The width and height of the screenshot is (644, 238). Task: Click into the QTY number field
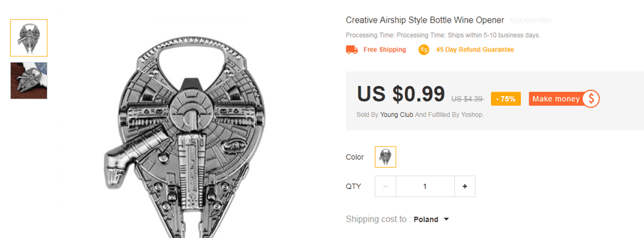(x=425, y=186)
